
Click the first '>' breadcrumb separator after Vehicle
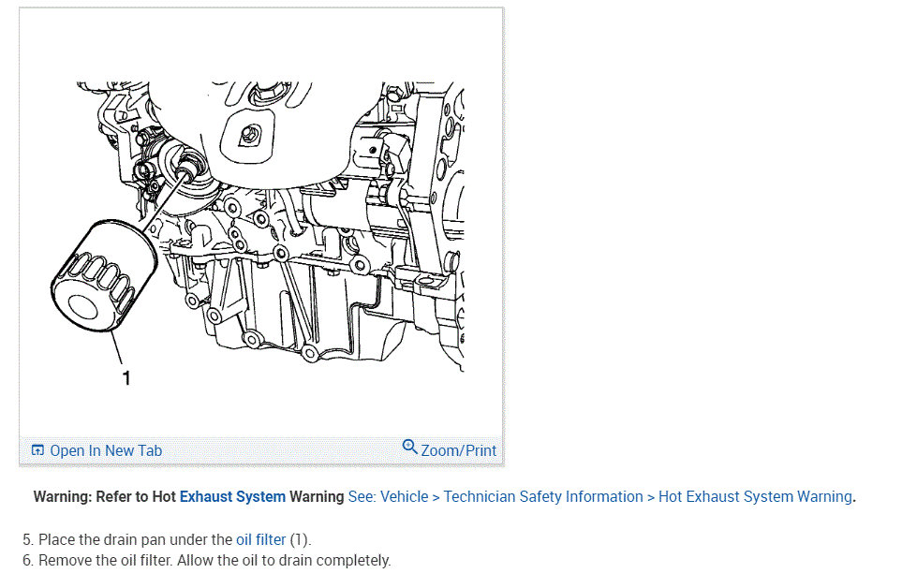click(x=436, y=497)
